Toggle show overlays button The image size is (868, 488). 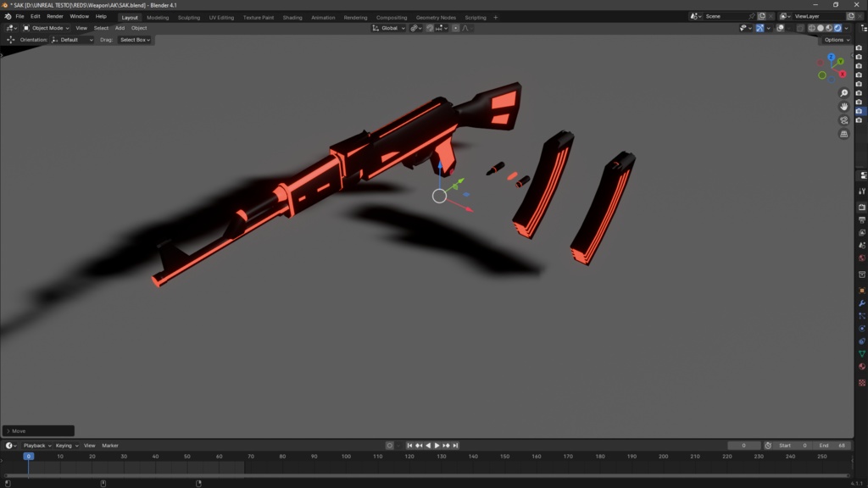(780, 28)
